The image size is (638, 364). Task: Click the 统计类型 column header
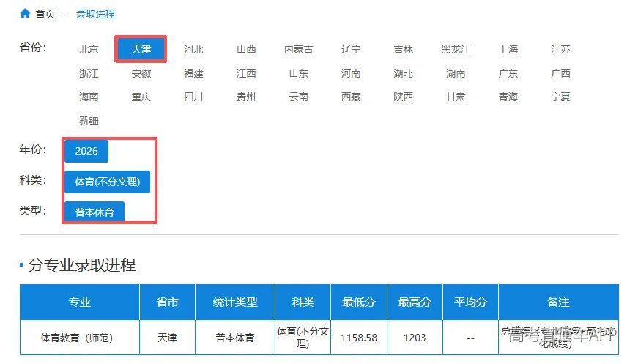tap(235, 302)
